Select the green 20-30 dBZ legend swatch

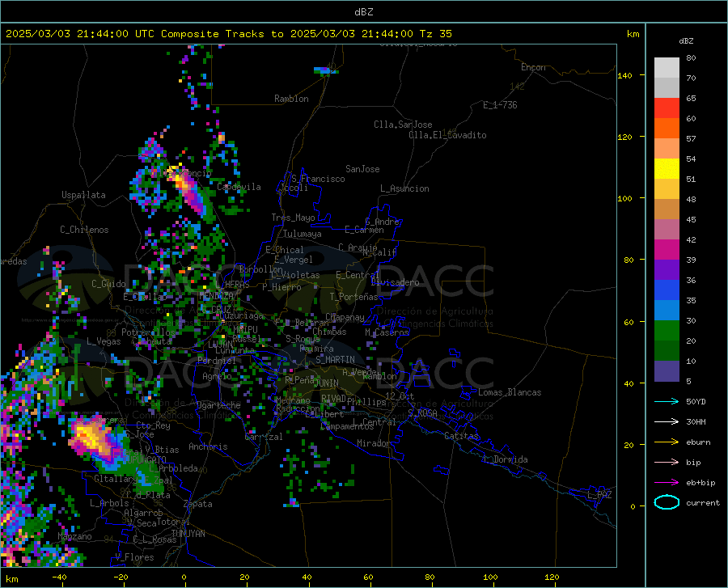pos(667,331)
